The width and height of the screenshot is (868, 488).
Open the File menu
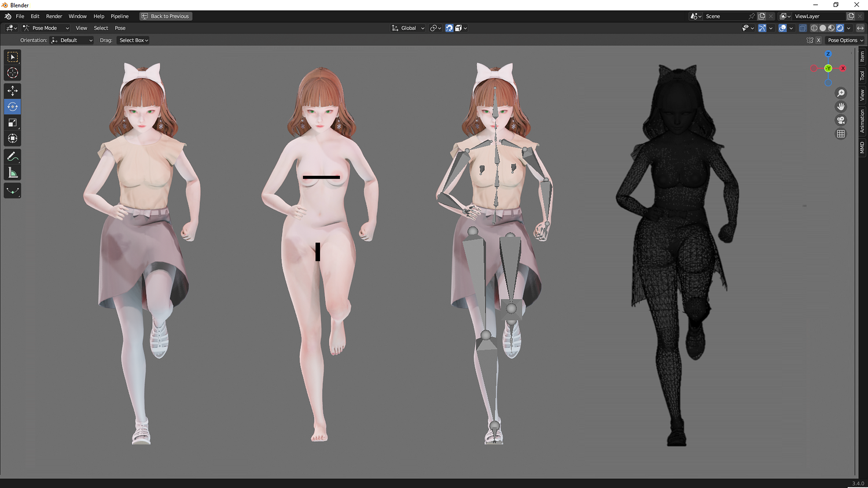click(x=20, y=16)
